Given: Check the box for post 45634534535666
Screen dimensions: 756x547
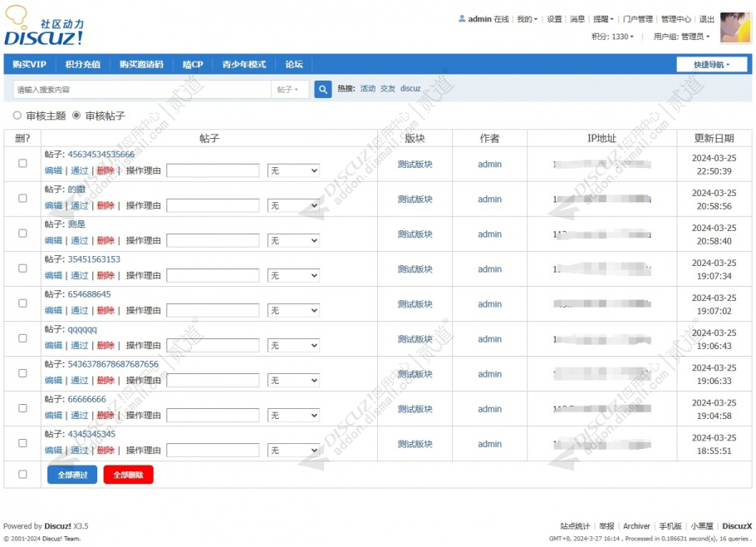Looking at the screenshot, I should [22, 164].
